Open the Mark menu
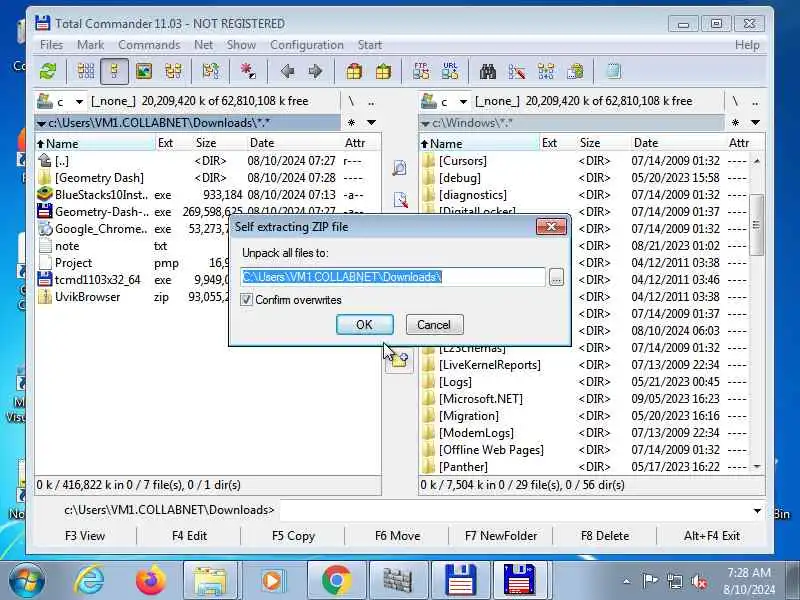The height and width of the screenshot is (600, 800). pyautogui.click(x=90, y=45)
